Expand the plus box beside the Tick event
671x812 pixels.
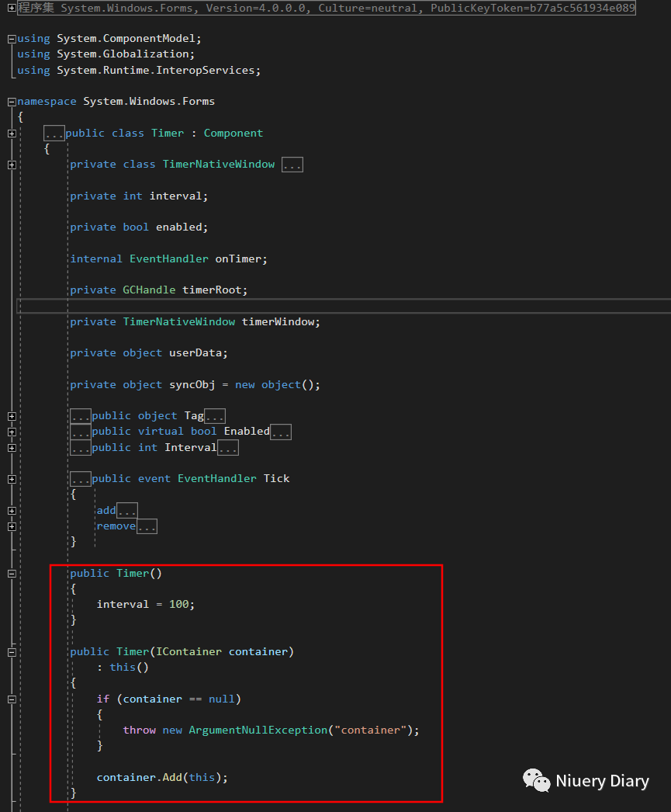pos(11,478)
